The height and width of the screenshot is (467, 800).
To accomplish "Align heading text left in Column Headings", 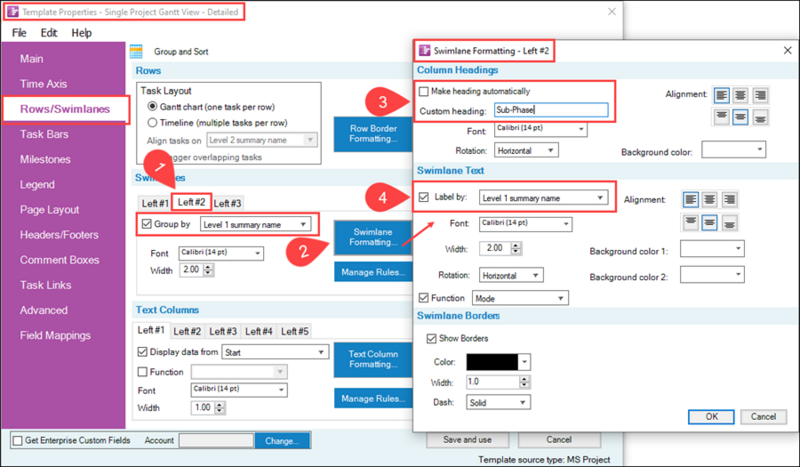I will click(721, 95).
